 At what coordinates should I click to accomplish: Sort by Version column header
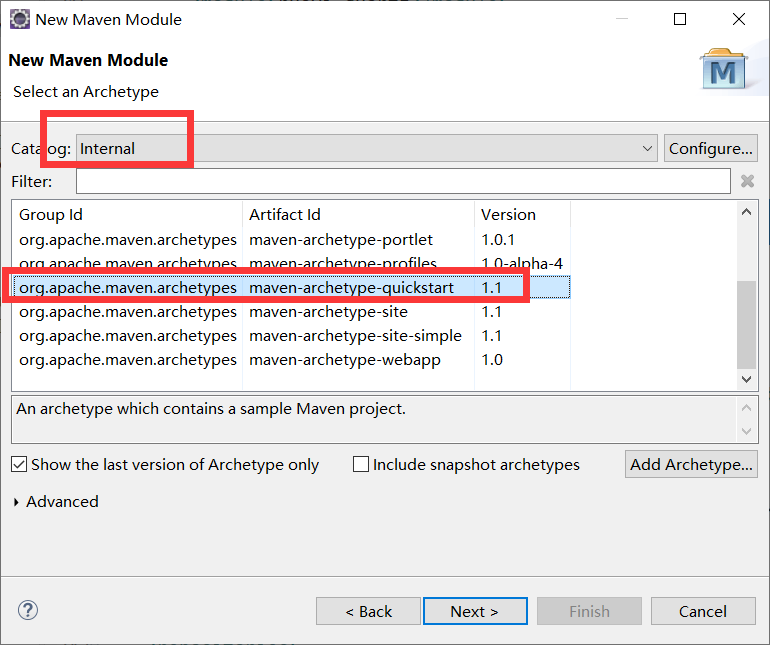click(522, 215)
